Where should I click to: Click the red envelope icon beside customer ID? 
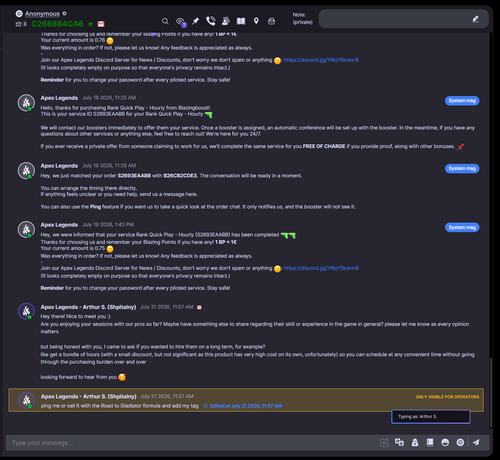(x=101, y=24)
